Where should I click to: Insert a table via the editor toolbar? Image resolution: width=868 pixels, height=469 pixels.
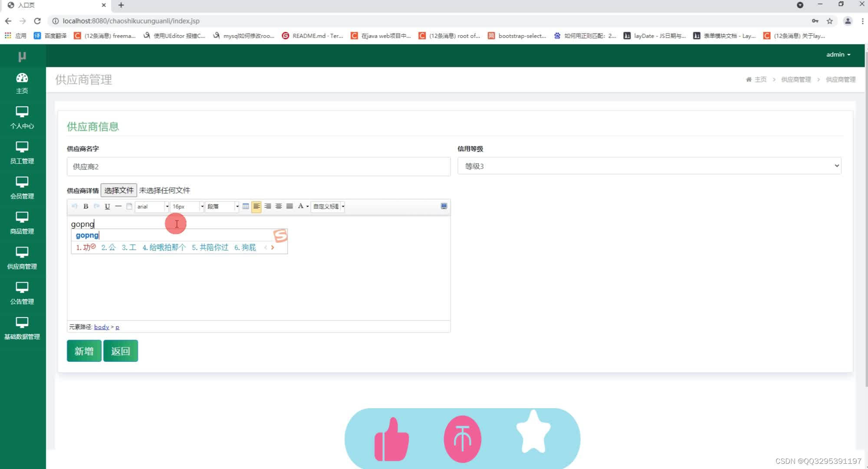coord(246,206)
